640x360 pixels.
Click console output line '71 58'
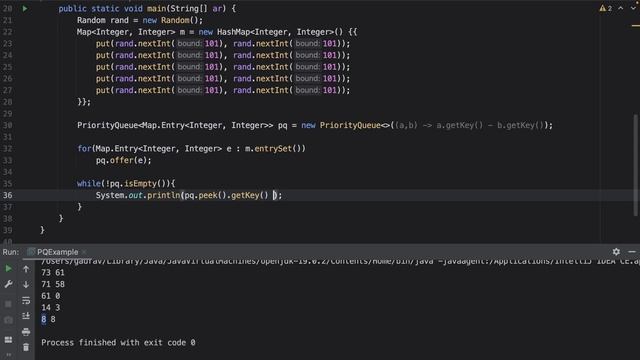pyautogui.click(x=53, y=284)
